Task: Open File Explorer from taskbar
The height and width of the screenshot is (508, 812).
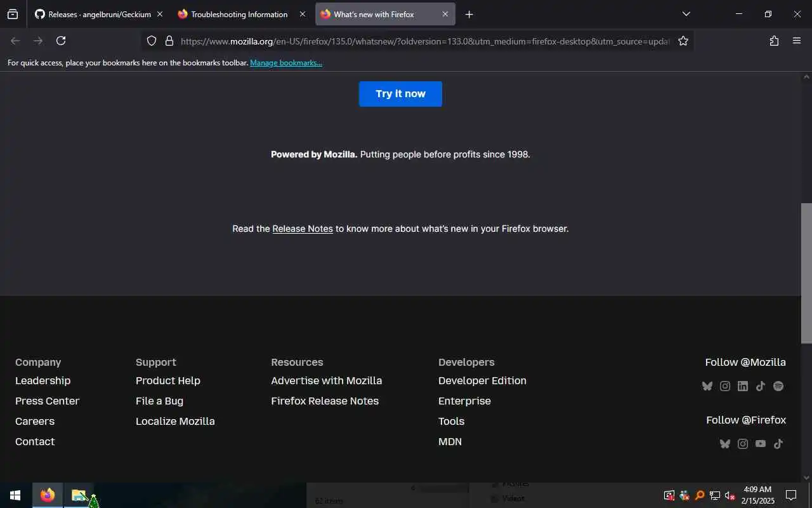Action: (x=79, y=495)
